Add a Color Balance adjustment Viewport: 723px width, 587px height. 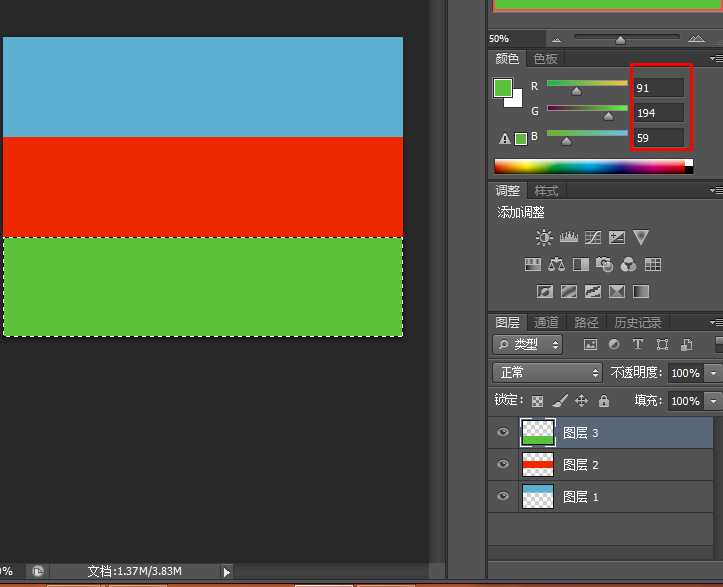tap(557, 265)
